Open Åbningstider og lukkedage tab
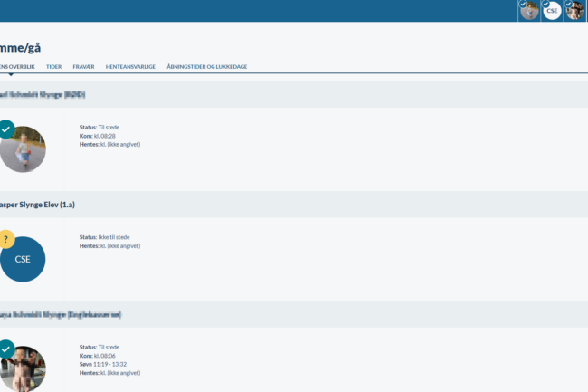 pos(207,67)
